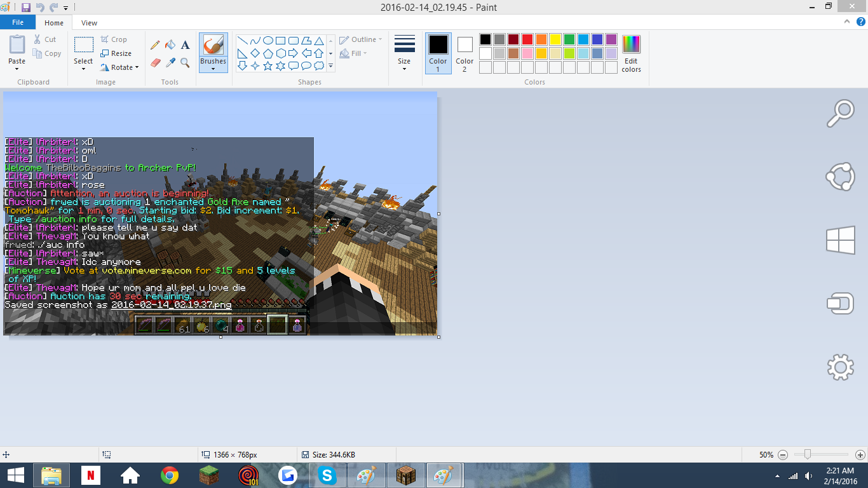The image size is (868, 488).
Task: Expand the Shapes gallery more arrow
Action: (330, 65)
